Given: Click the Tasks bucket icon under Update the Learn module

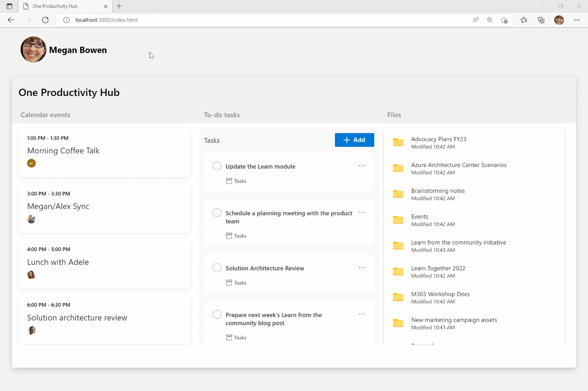Looking at the screenshot, I should point(229,181).
